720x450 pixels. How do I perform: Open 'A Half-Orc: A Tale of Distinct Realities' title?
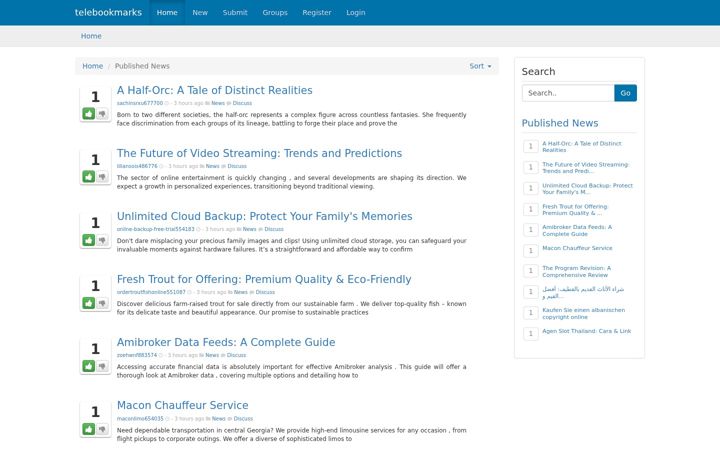pyautogui.click(x=214, y=90)
